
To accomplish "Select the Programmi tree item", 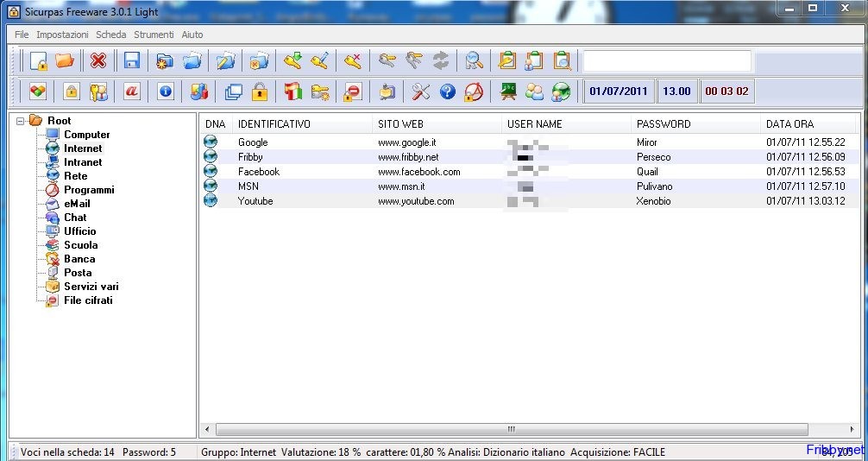I will [89, 190].
